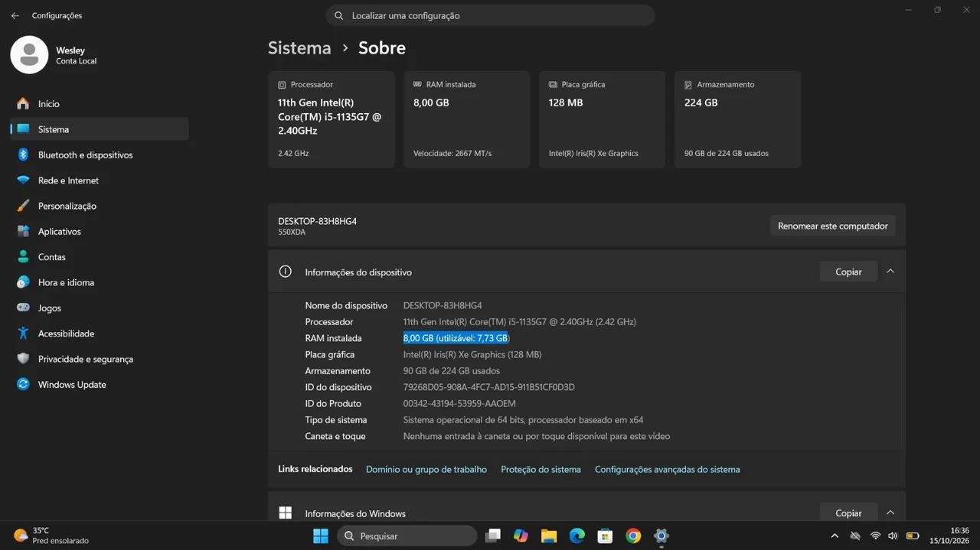Launch Copilot from the taskbar

tap(521, 535)
